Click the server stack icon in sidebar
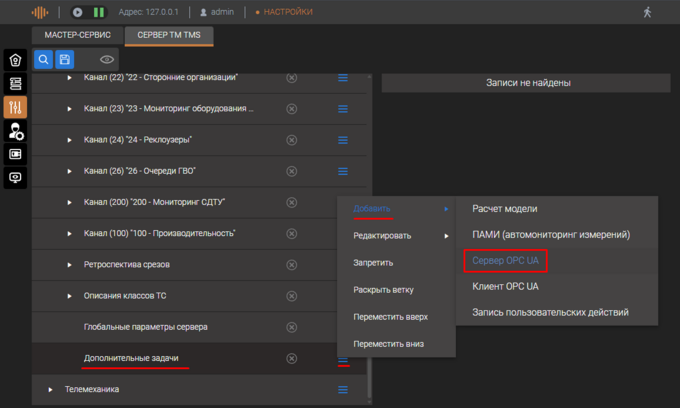The height and width of the screenshot is (408, 680). click(15, 84)
